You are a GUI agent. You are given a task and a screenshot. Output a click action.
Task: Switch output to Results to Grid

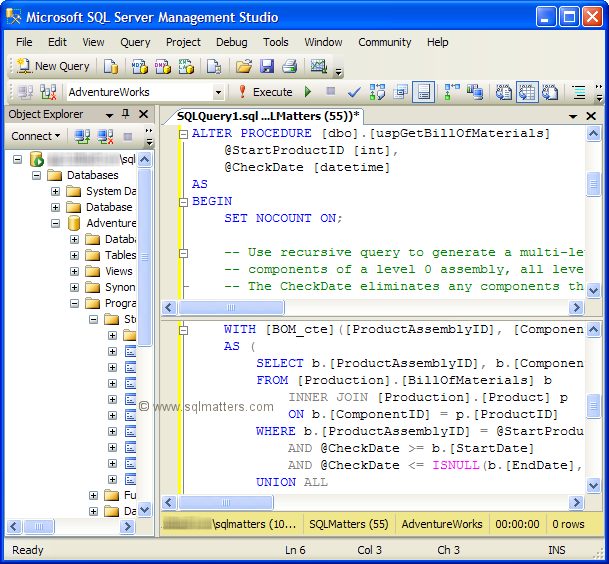pyautogui.click(x=527, y=92)
